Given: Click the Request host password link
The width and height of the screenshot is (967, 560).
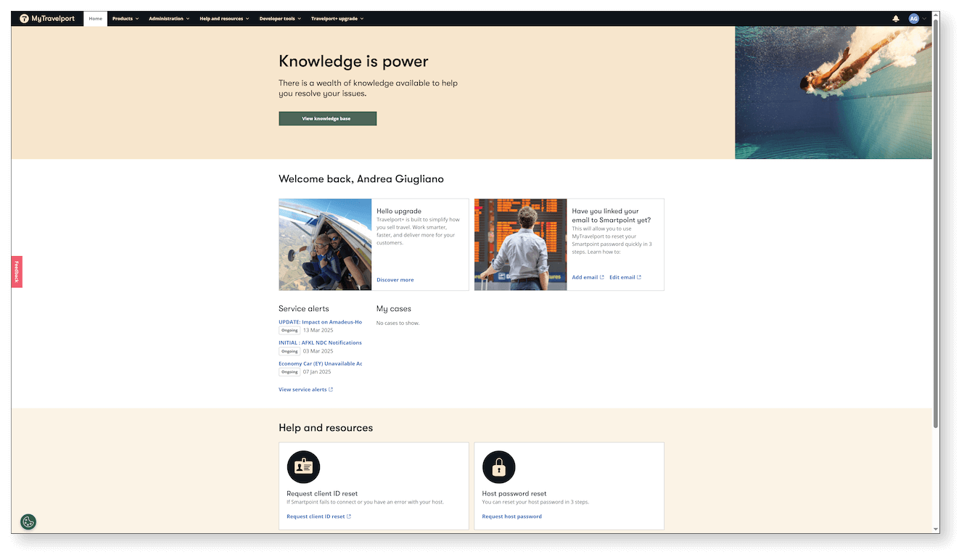Looking at the screenshot, I should click(x=511, y=516).
